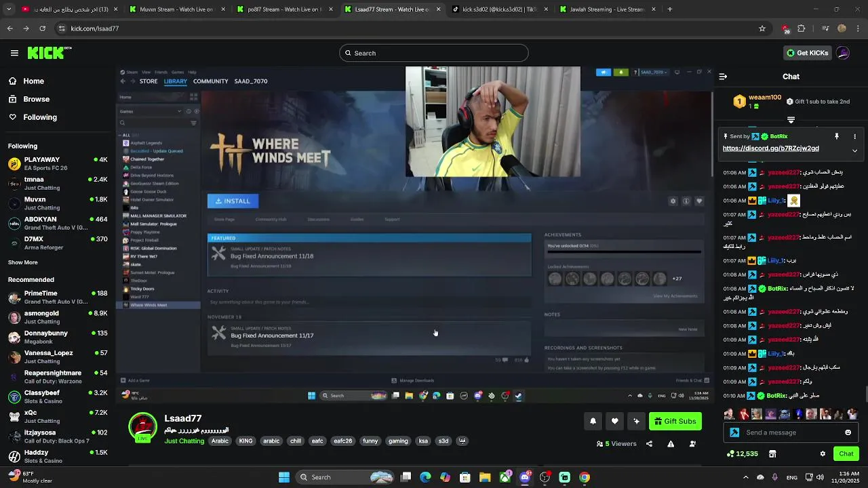This screenshot has height=488, width=868.
Task: Click the Lsaad77 streamer avatar
Action: click(x=143, y=427)
